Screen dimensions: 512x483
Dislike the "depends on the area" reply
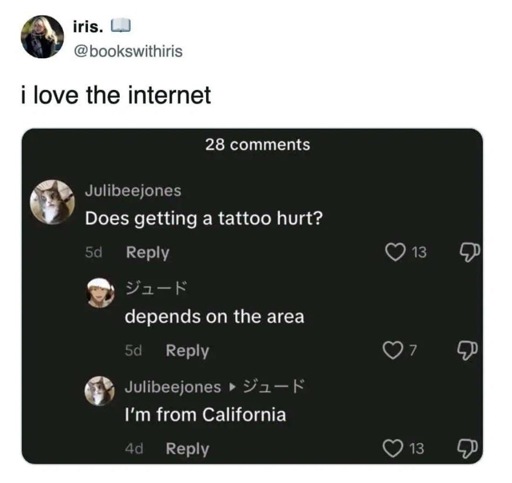[467, 351]
